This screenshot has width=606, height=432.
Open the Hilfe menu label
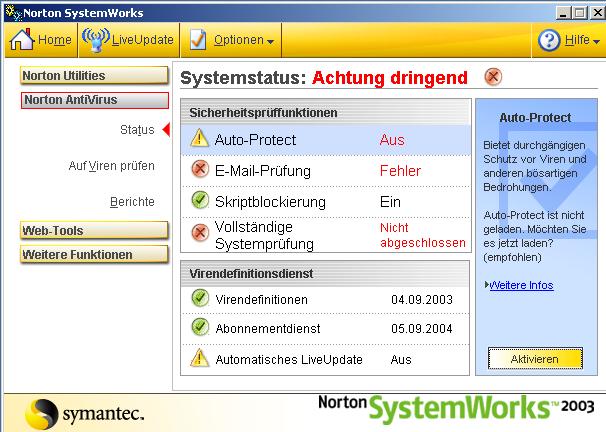point(577,40)
